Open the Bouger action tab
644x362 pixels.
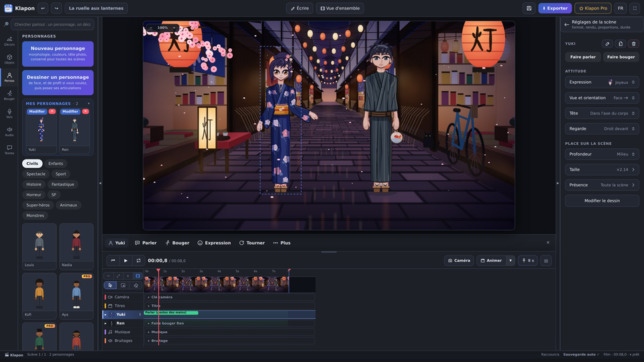(x=177, y=243)
